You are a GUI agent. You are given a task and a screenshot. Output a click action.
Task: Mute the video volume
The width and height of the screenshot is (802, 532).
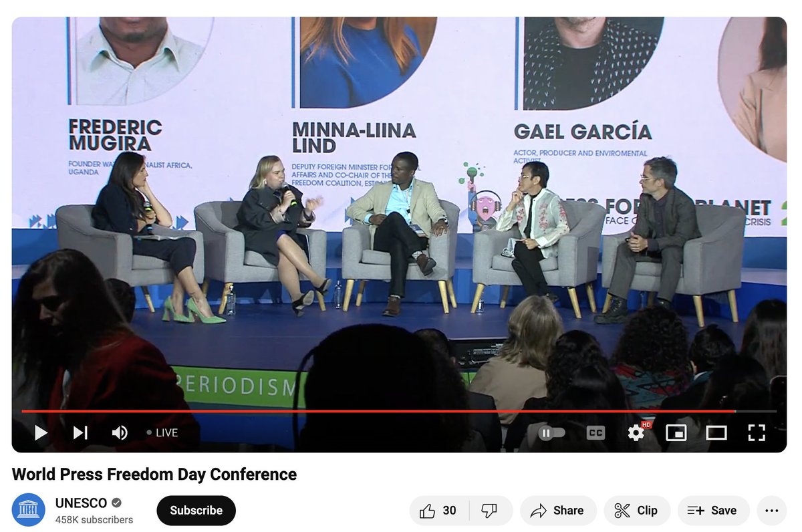pos(120,433)
